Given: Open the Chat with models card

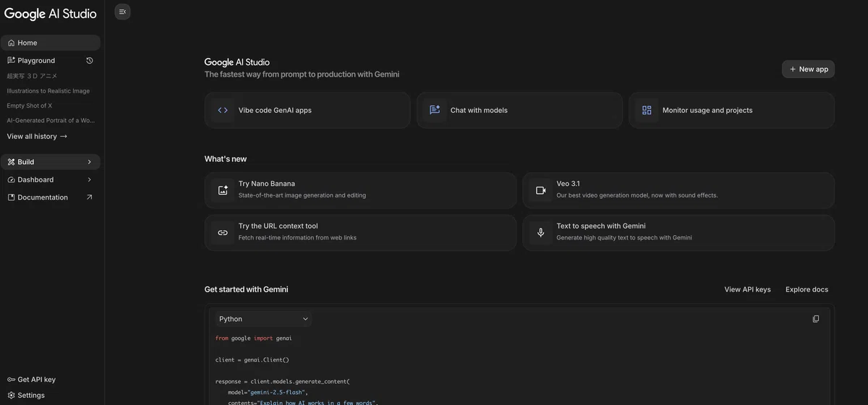Looking at the screenshot, I should tap(519, 111).
